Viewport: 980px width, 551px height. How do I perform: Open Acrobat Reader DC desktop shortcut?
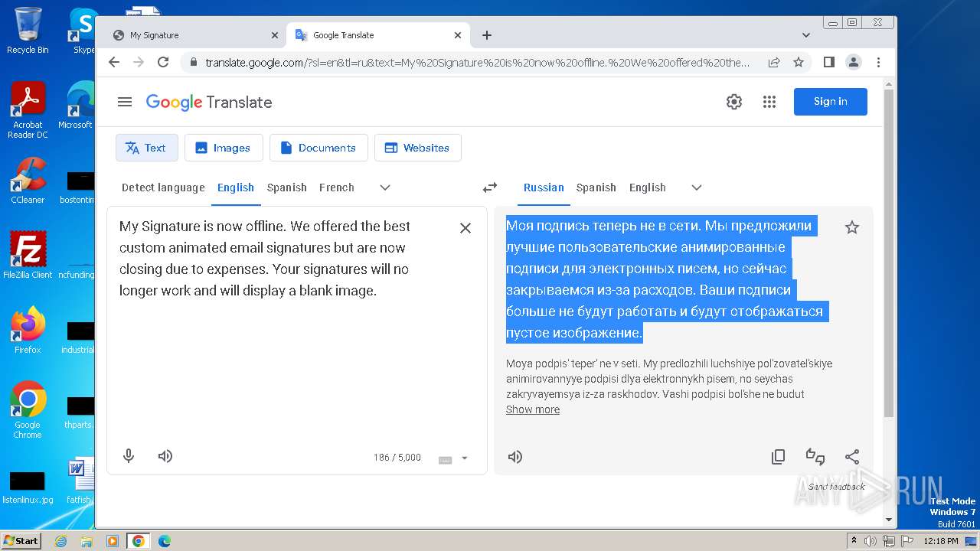click(x=28, y=111)
